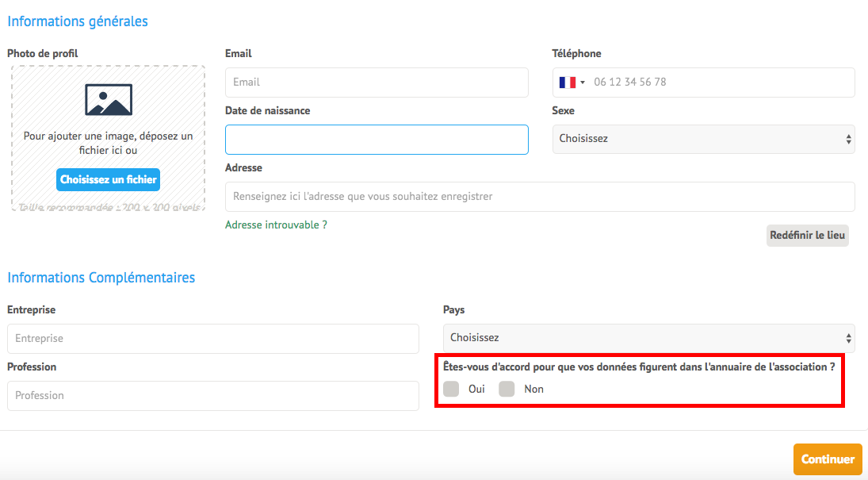Screen dimensions: 868x480
Task: Open the Pays dropdown showing Choisissez
Action: click(x=648, y=337)
